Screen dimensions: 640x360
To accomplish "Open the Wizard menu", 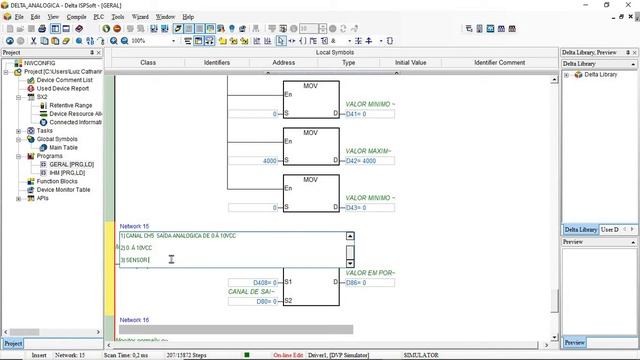I will [x=140, y=17].
